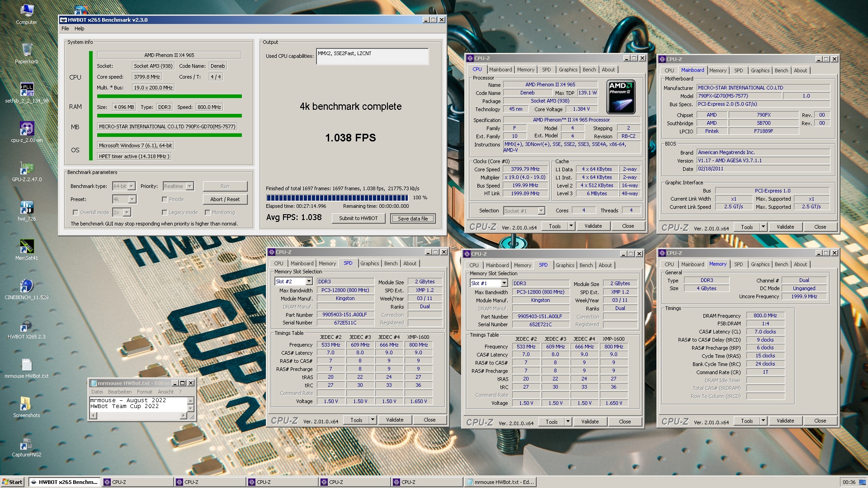This screenshot has width=868, height=488.
Task: Click Submit to HWBOT button
Action: point(359,218)
